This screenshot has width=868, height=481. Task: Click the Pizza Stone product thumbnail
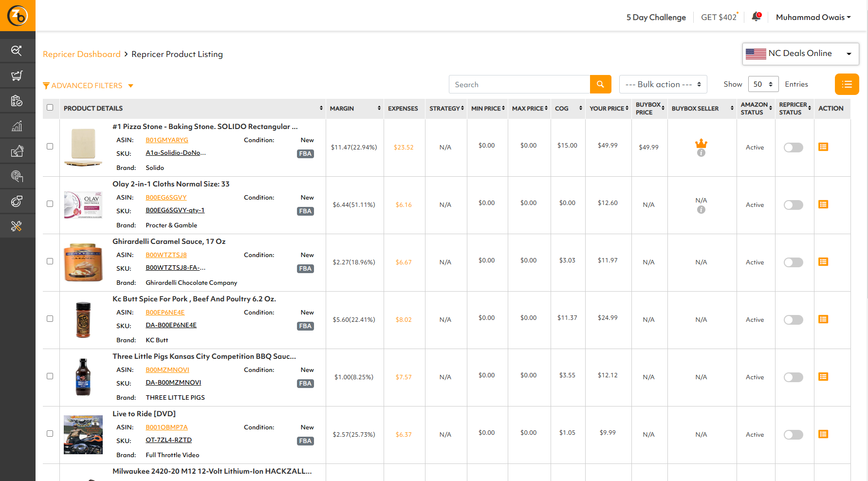tap(83, 147)
